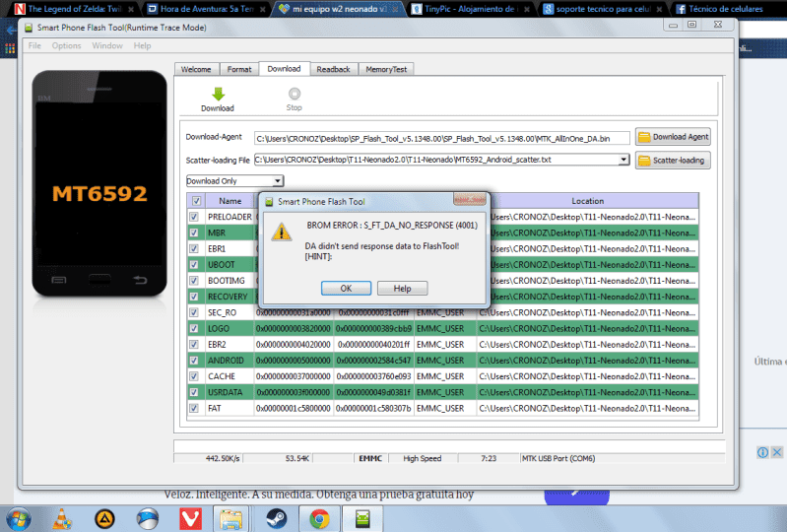787x532 pixels.
Task: Uncheck the BOOTIMG partition checkbox
Action: (194, 281)
